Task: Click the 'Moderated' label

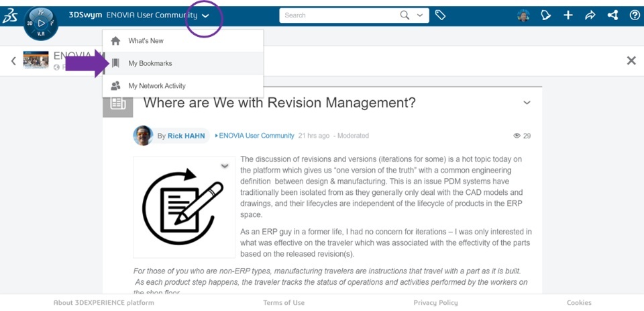Action: [353, 136]
